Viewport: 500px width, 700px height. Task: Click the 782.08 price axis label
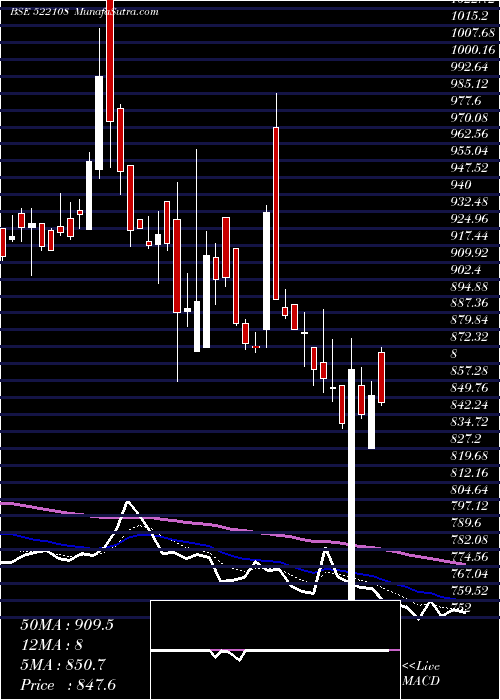[471, 540]
